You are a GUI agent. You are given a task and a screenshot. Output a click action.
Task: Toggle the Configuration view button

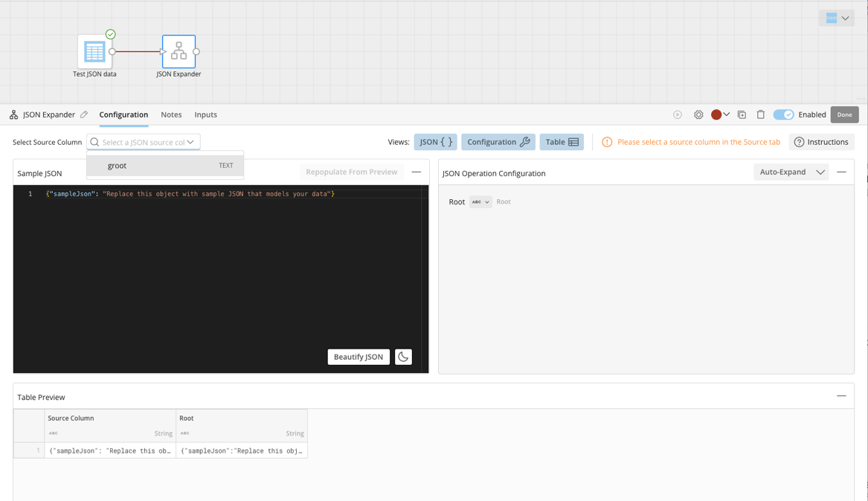pyautogui.click(x=498, y=142)
